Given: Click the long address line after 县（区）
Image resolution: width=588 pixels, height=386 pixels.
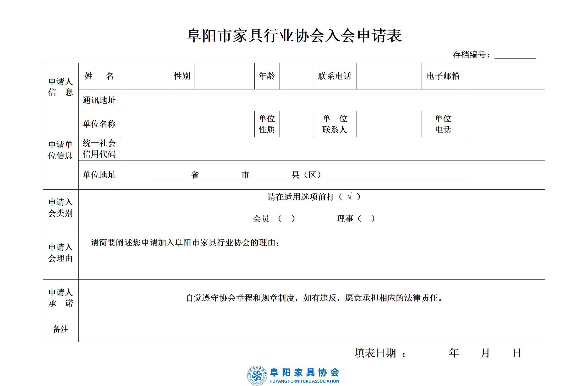Looking at the screenshot, I should (398, 175).
